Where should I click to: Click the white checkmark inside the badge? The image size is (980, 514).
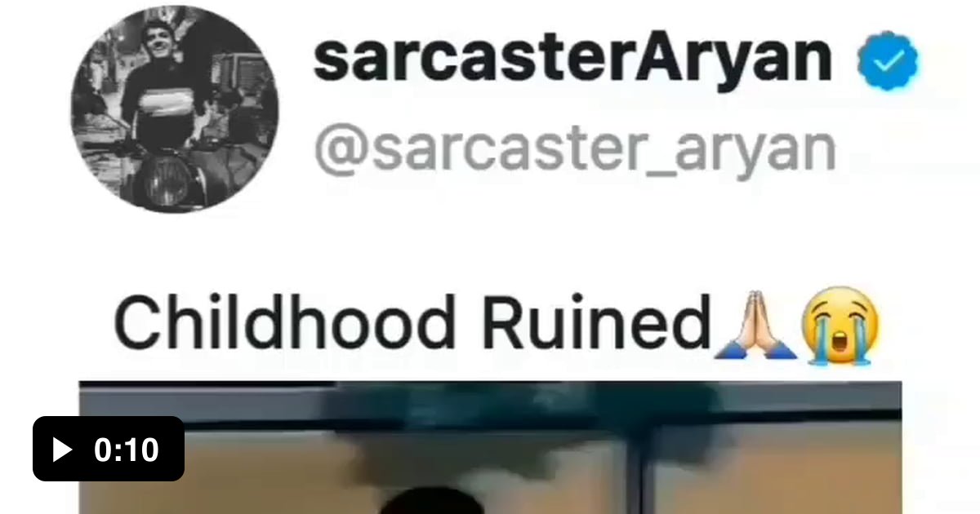coord(888,61)
